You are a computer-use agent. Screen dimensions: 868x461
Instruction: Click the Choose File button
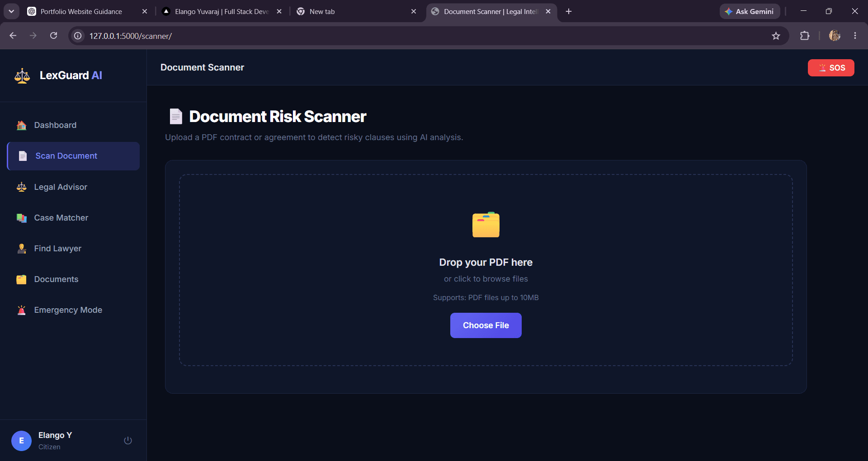tap(486, 325)
